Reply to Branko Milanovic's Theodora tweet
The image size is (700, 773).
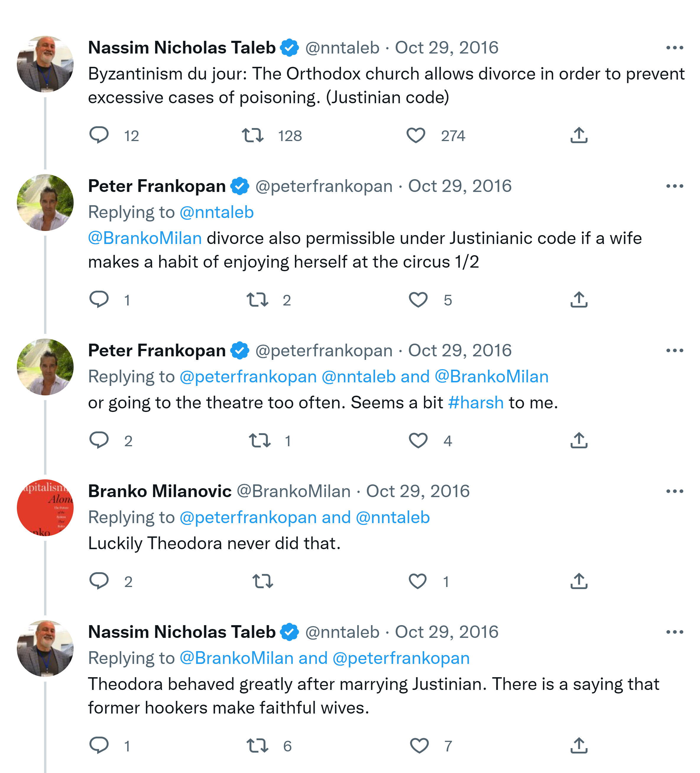coord(99,581)
